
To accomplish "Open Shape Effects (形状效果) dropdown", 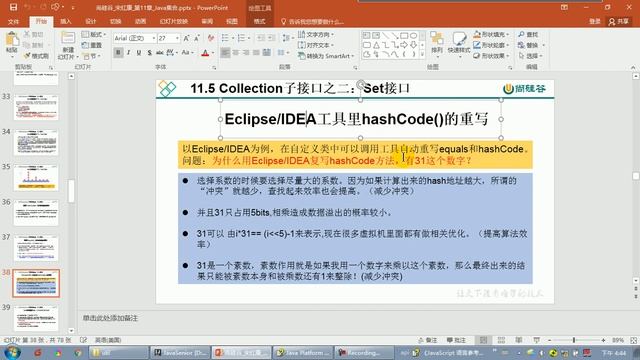I will click(492, 56).
